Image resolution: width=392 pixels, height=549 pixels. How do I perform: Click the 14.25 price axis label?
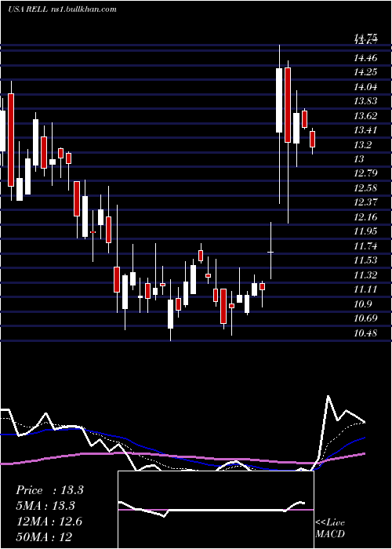tap(366, 72)
